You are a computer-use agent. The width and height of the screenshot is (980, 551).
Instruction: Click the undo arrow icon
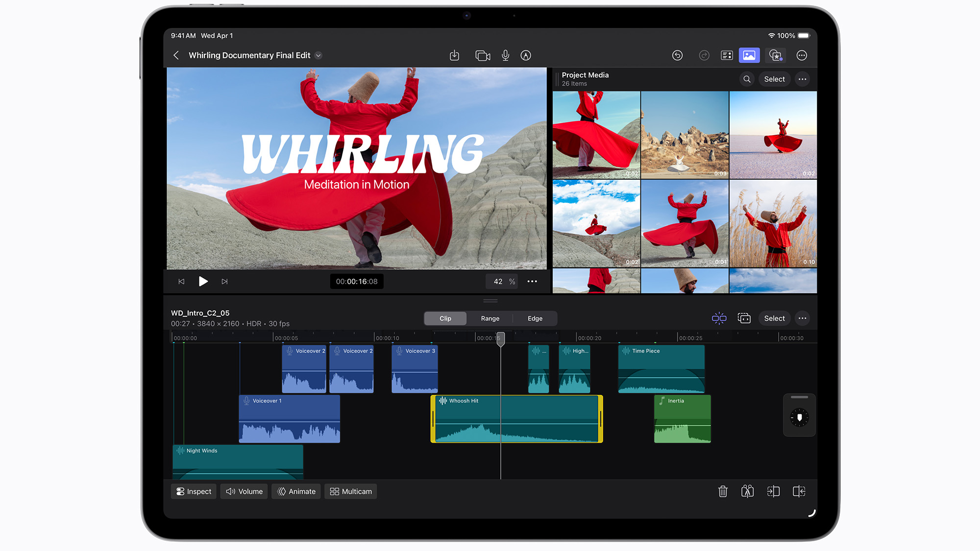point(677,55)
